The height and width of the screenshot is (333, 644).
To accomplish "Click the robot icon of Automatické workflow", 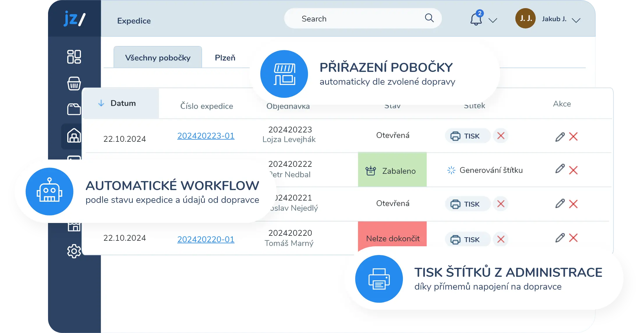I will 49,192.
